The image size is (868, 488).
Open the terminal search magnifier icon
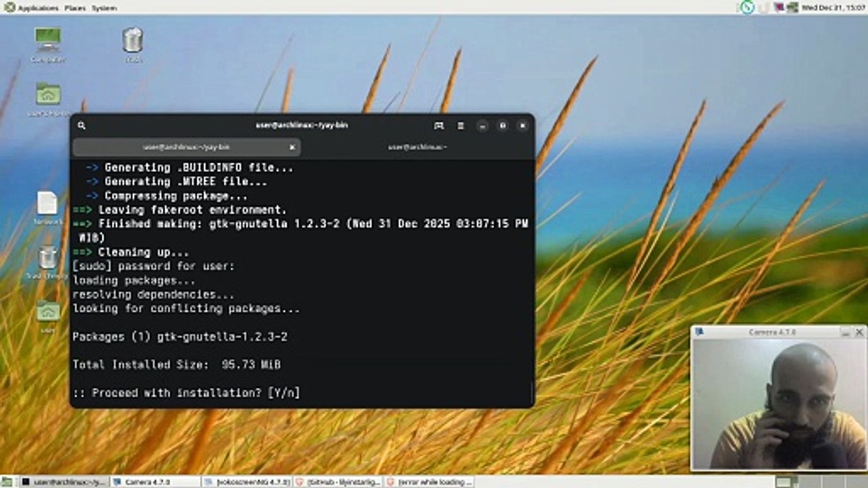81,125
